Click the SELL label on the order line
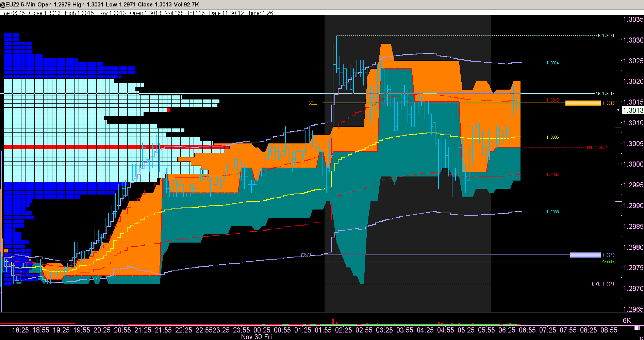The width and height of the screenshot is (644, 340). pyautogui.click(x=313, y=103)
